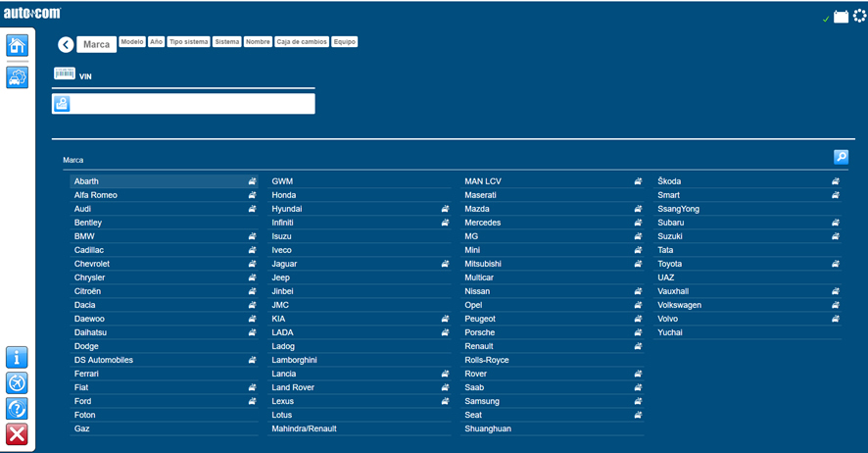Select Subaru from brand list
This screenshot has height=453, width=868.
click(x=747, y=222)
